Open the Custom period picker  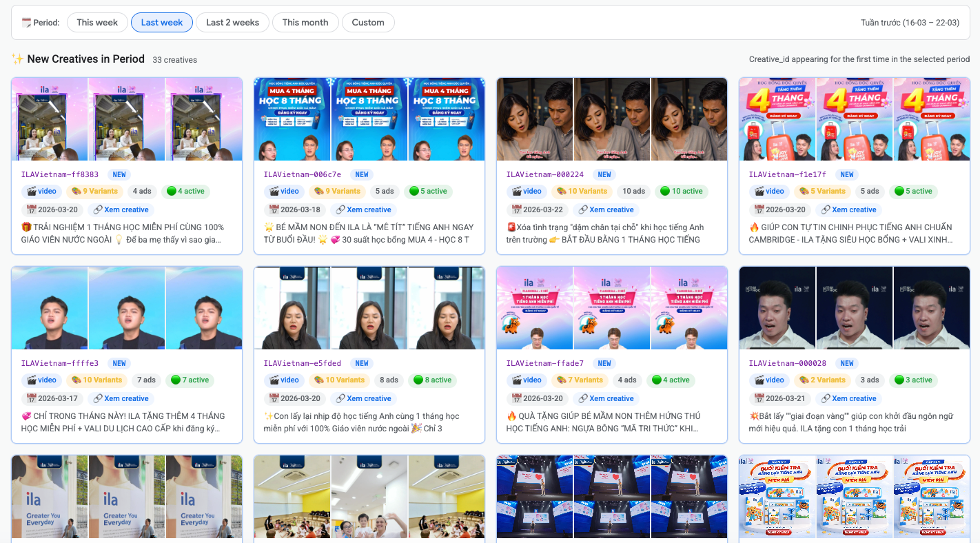click(368, 21)
